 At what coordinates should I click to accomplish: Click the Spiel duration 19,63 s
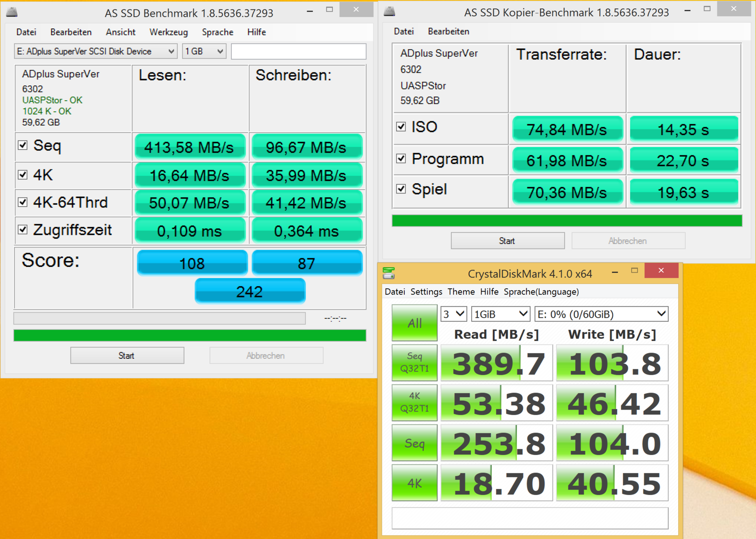pos(684,192)
